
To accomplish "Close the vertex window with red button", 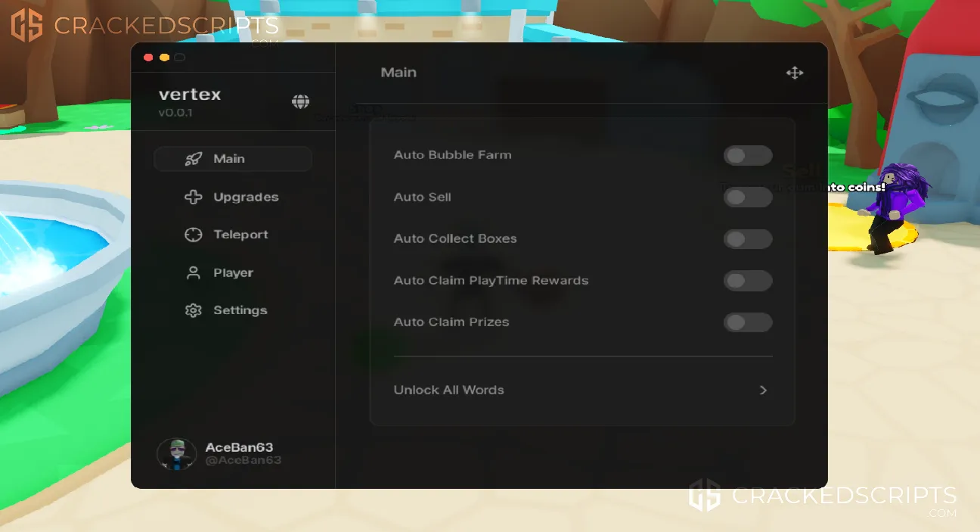I will pyautogui.click(x=148, y=58).
